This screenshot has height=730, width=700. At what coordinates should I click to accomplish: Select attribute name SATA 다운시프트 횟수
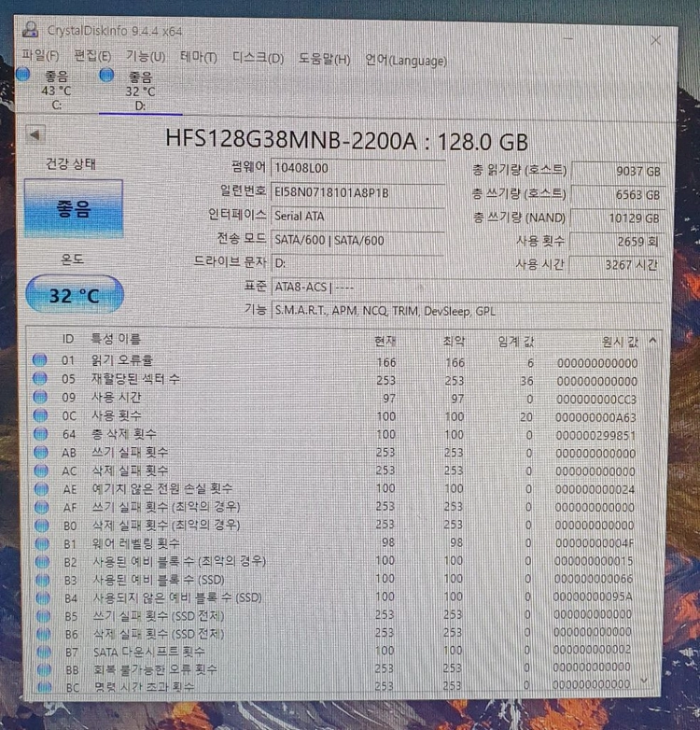pyautogui.click(x=149, y=652)
